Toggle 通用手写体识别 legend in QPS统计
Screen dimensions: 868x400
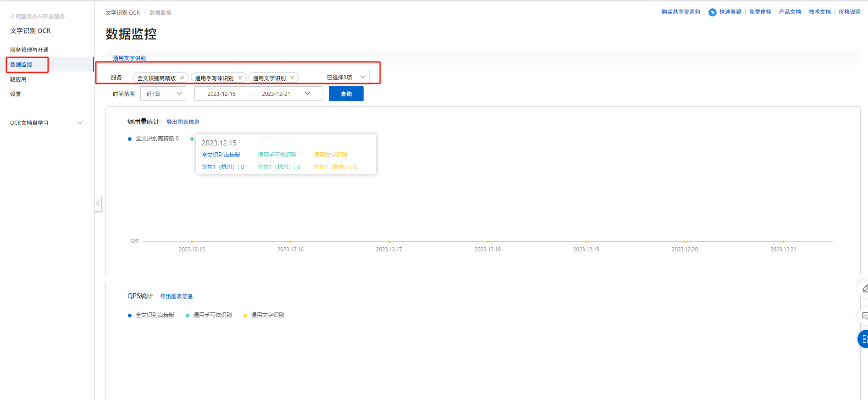pos(209,315)
